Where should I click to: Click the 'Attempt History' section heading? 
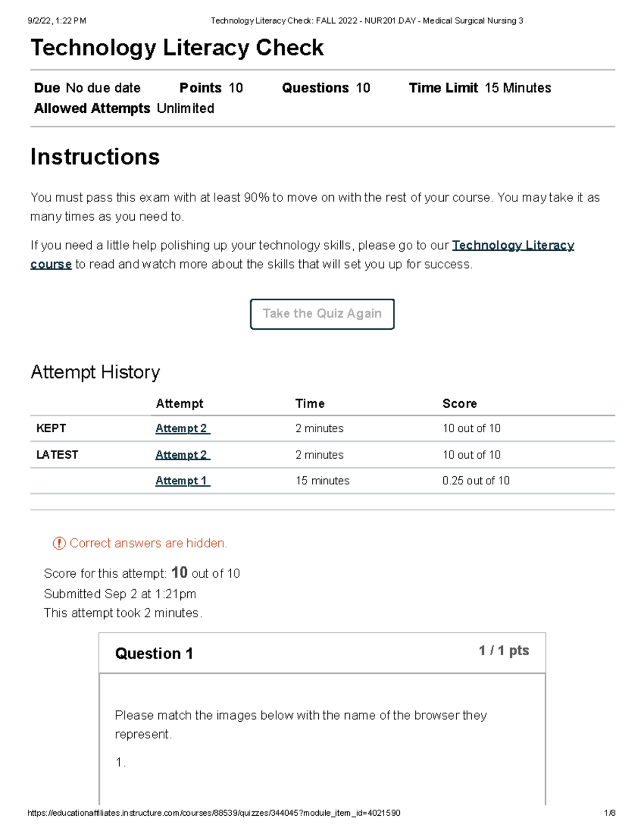pyautogui.click(x=95, y=372)
